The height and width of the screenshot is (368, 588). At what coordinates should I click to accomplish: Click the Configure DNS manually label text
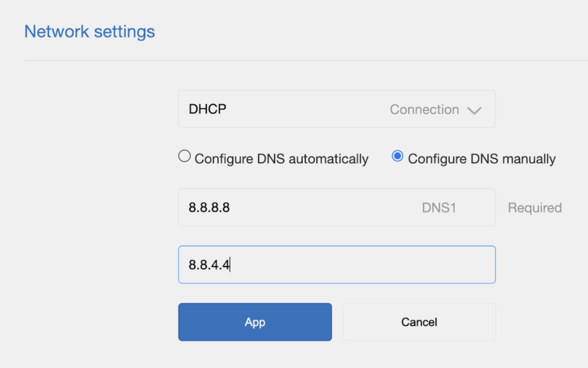pyautogui.click(x=481, y=159)
